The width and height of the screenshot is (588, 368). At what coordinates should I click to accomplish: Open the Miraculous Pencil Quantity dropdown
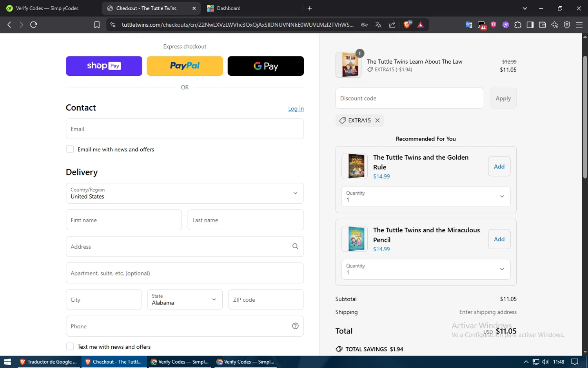point(426,269)
